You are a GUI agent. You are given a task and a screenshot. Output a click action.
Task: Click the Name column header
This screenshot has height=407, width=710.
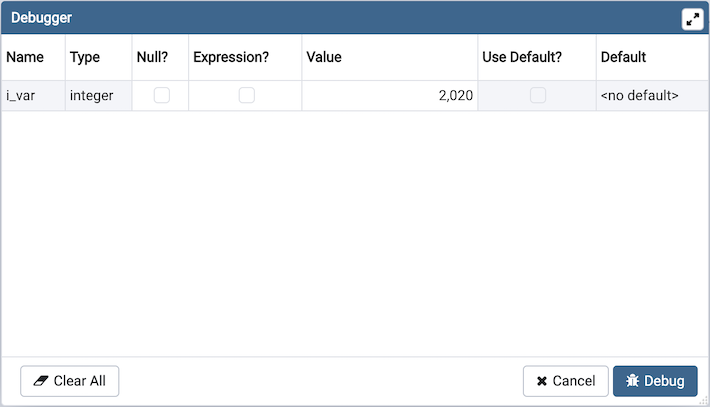tap(25, 57)
